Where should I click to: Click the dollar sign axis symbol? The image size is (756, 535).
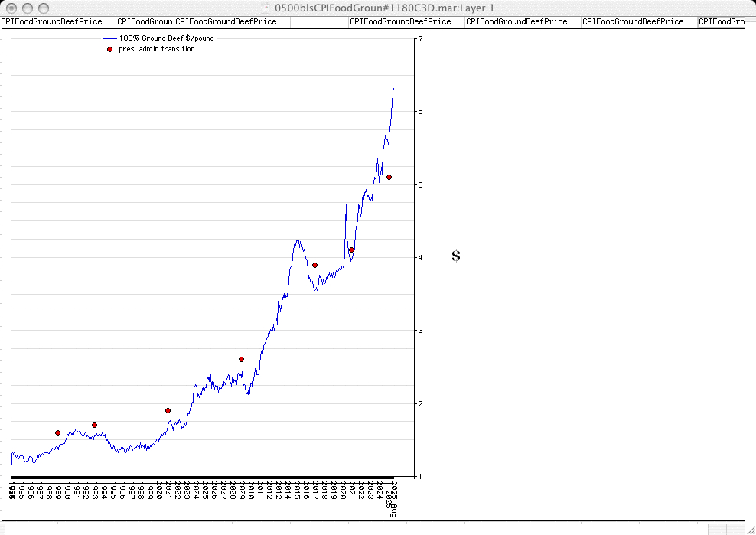pos(456,256)
